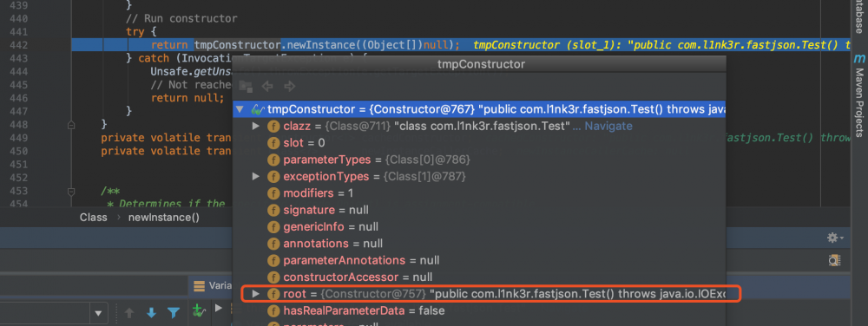Viewport: 868px width, 326px height.
Task: Select the 'constructorAccessor = null' row
Action: coord(479,277)
